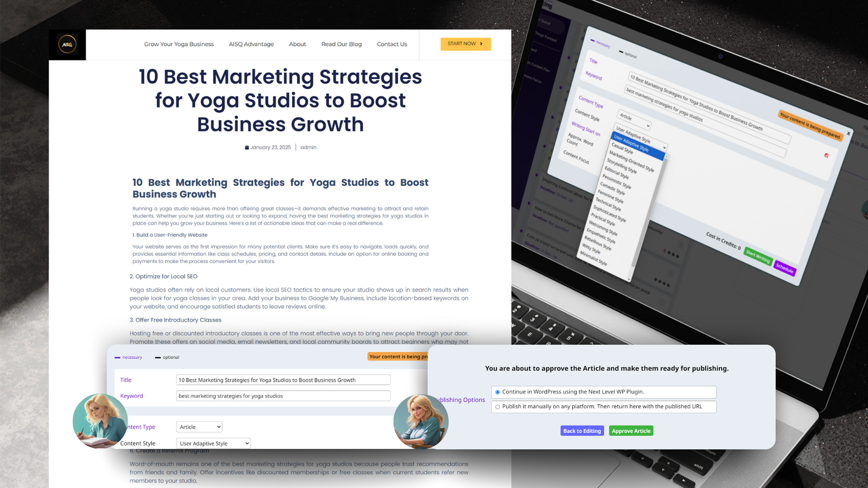Go to Read Our Blog nav item
This screenshot has height=488, width=868.
[341, 44]
